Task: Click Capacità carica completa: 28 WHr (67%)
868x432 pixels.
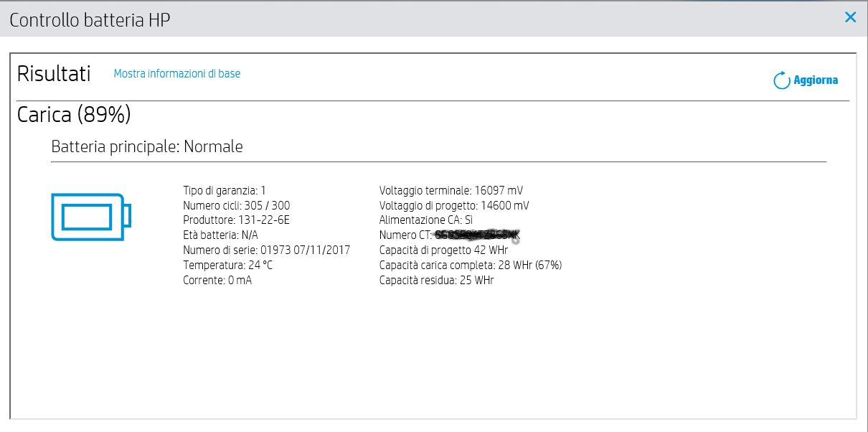Action: [471, 266]
